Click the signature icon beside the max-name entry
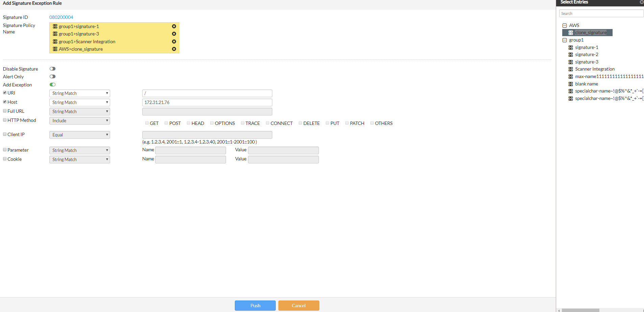Screen dimensions: 644x312 pyautogui.click(x=570, y=76)
